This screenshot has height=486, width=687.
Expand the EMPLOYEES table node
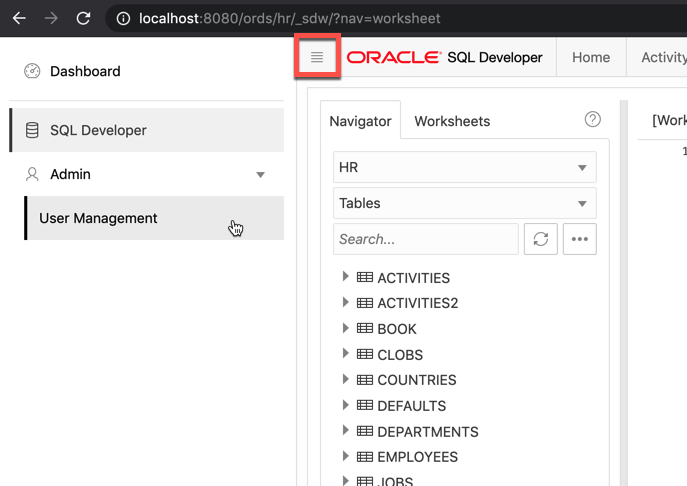coord(345,456)
